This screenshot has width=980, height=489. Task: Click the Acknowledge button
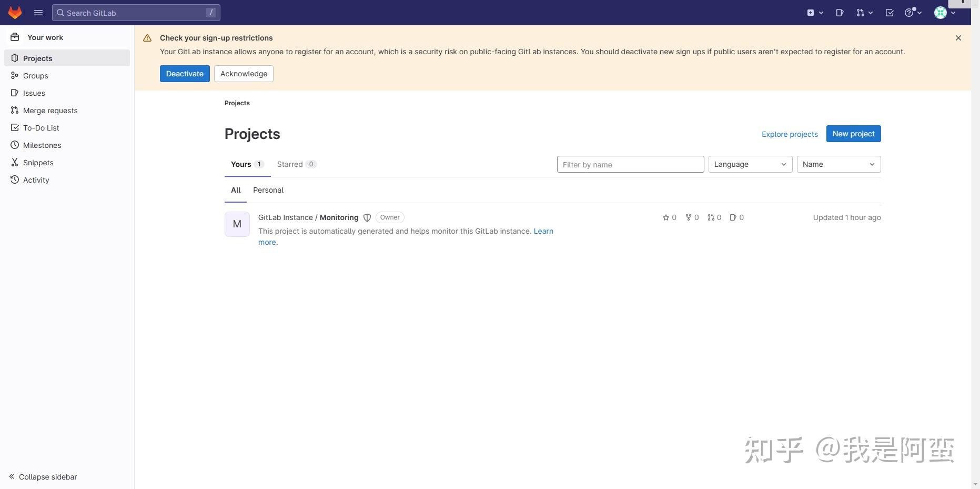pos(244,74)
